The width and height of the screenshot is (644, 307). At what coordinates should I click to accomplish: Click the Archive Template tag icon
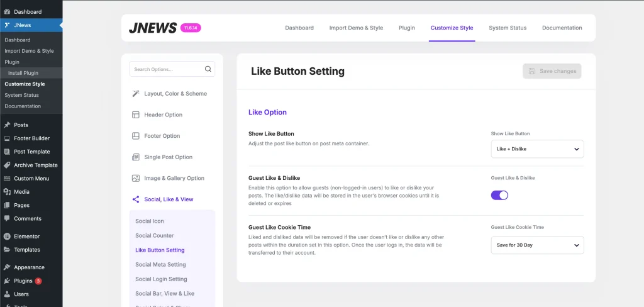pyautogui.click(x=7, y=165)
